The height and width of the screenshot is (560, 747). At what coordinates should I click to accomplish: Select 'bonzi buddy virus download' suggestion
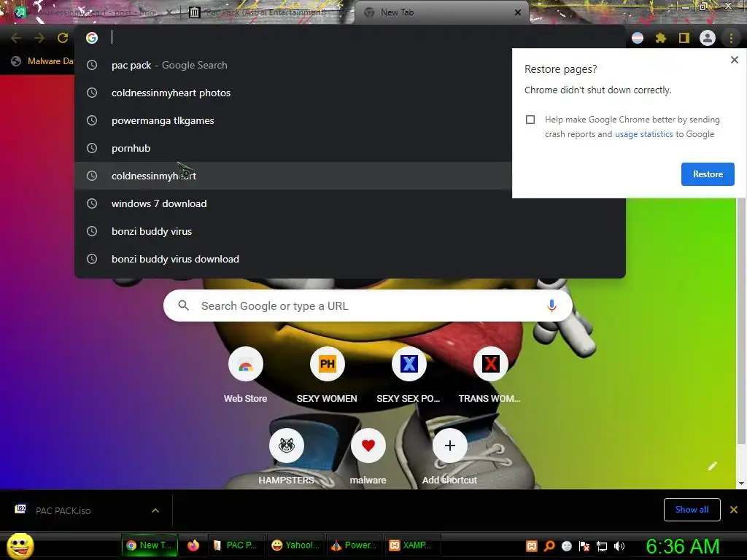pyautogui.click(x=350, y=259)
